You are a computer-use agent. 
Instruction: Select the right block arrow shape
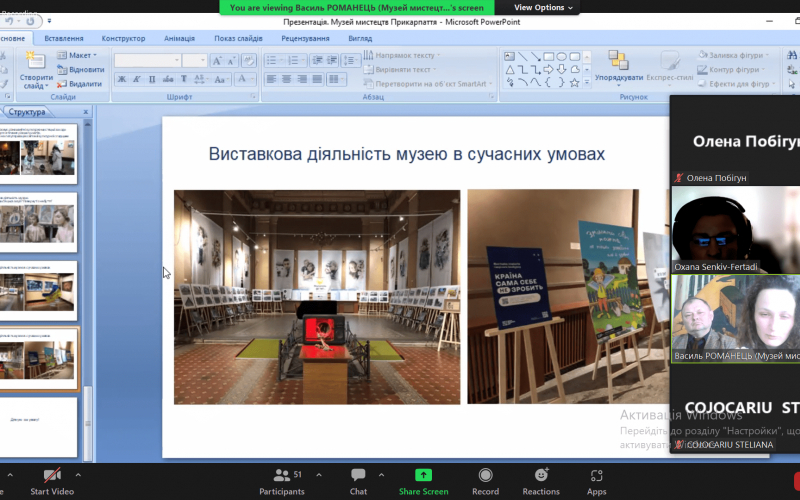tap(548, 69)
